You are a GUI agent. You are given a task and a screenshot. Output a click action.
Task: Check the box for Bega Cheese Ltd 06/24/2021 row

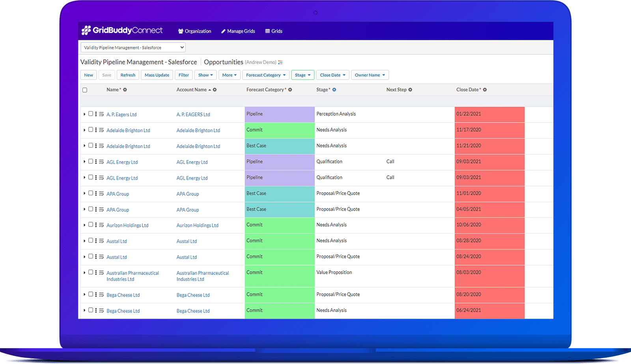91,310
